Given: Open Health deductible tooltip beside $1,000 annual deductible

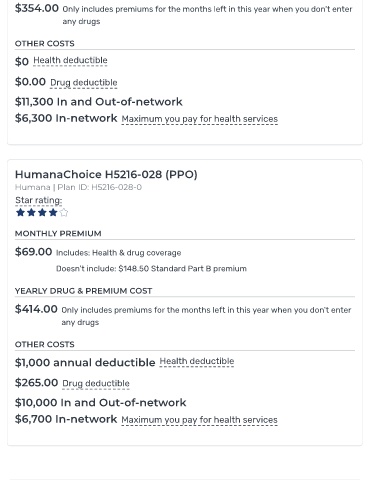Looking at the screenshot, I should click(x=197, y=361).
